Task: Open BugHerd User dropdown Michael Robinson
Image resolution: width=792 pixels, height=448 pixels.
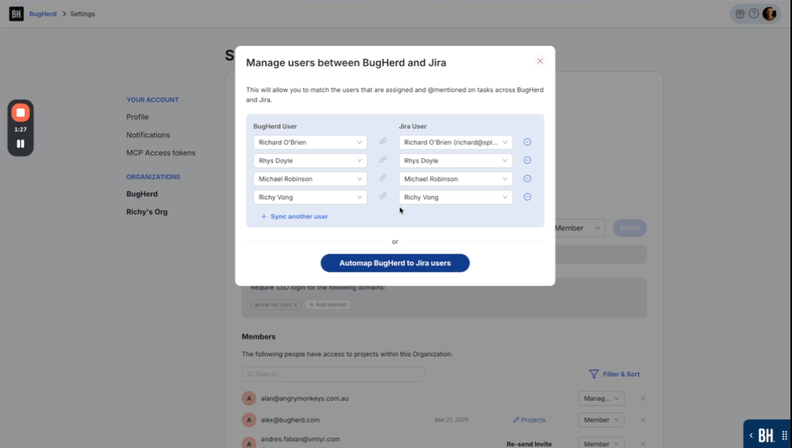Action: point(310,179)
